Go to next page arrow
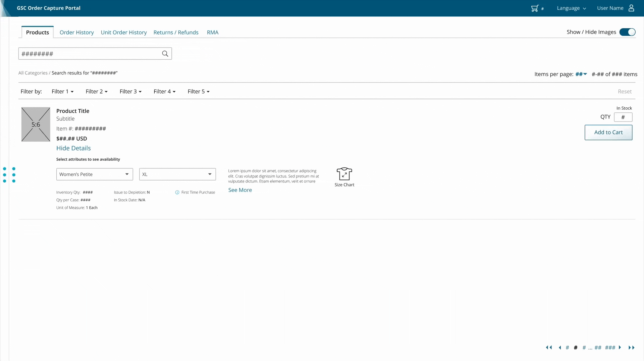Screen dimensions: 644x361 click(620, 348)
